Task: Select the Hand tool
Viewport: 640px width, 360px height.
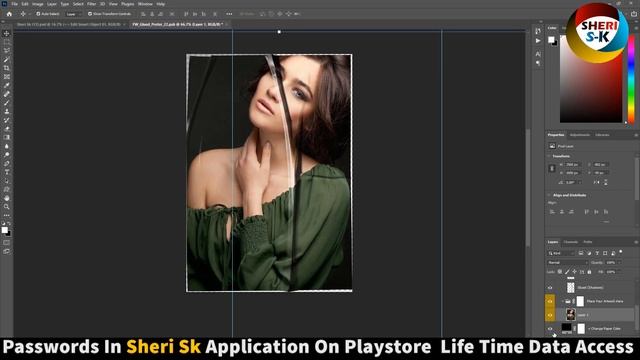Action: pos(7,198)
